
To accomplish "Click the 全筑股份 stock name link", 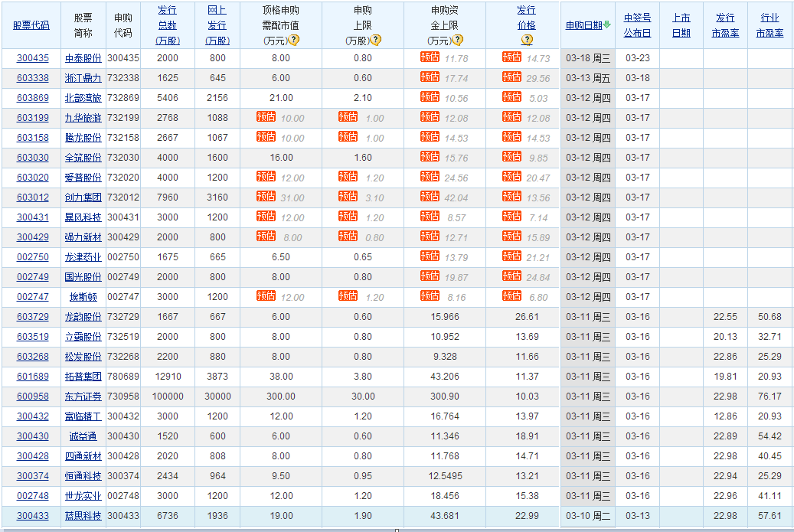I will coord(83,158).
